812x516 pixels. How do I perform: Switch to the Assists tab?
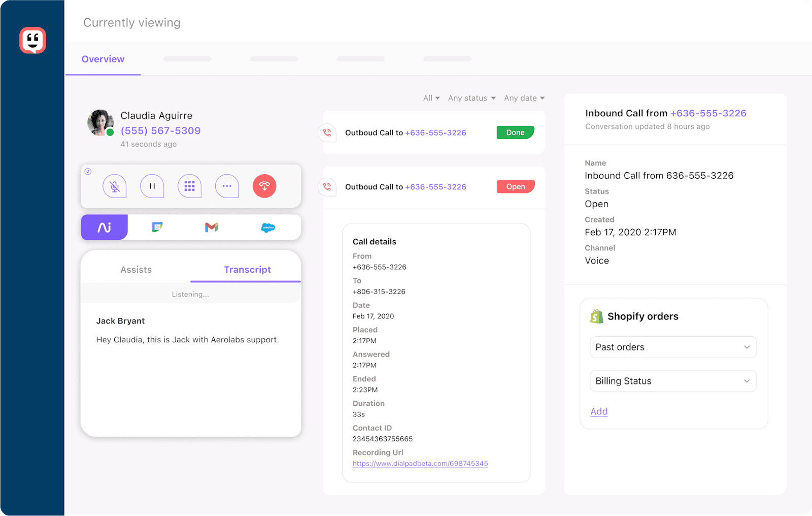[136, 270]
